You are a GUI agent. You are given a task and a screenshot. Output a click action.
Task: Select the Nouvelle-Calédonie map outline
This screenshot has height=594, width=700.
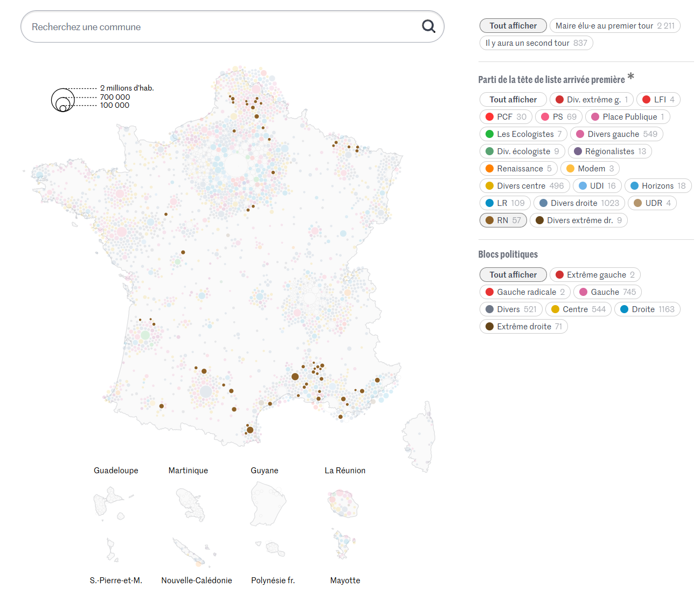tap(195, 552)
